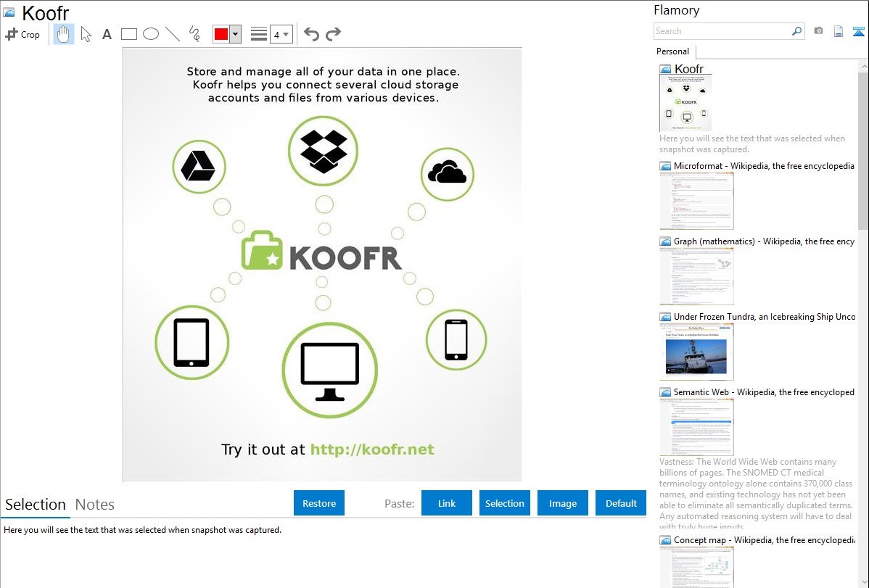Click the scrollbar down arrow
The image size is (869, 588).
coord(863,582)
